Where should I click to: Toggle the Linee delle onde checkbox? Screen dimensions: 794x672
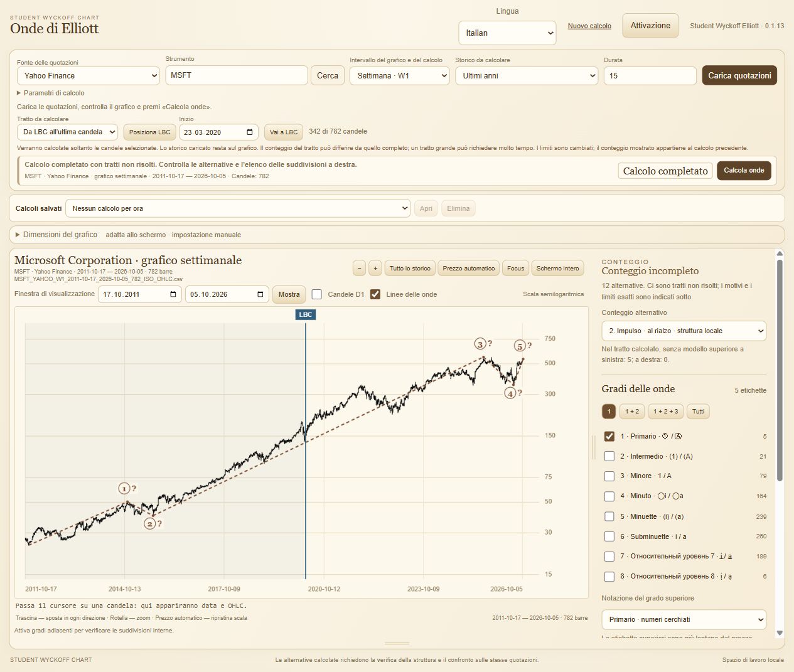coord(375,294)
